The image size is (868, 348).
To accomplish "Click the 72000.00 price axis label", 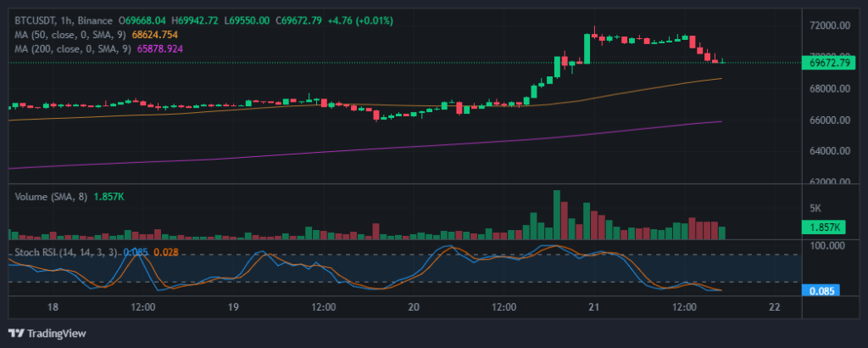I will (x=830, y=25).
